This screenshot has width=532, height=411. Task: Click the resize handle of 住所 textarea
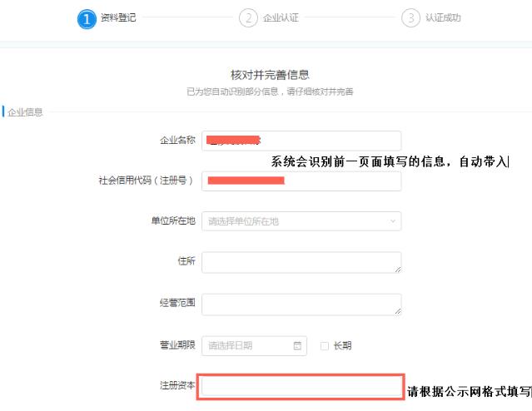[x=397, y=269]
